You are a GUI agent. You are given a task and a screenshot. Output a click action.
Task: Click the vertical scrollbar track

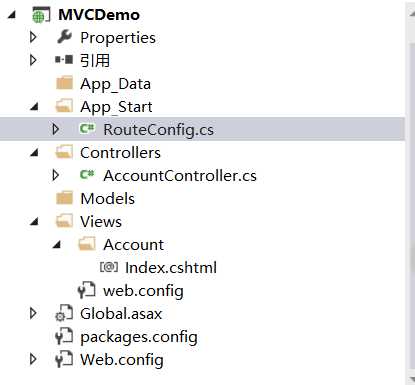coord(411,193)
